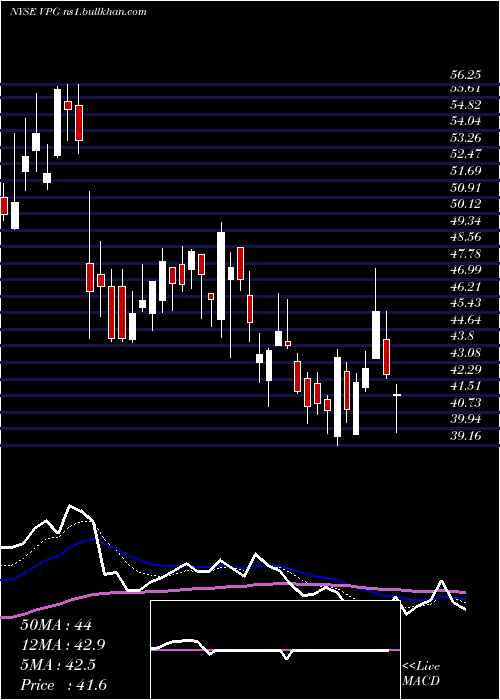
Task: Click the 46.99 price axis label
Action: point(466,270)
